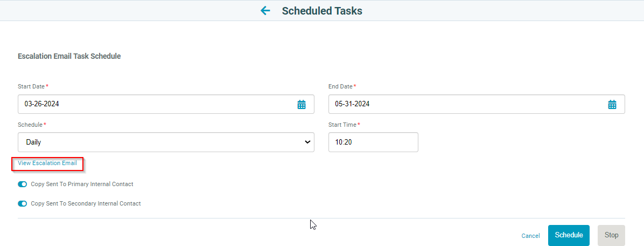Click the View Escalation Email link

(47, 163)
